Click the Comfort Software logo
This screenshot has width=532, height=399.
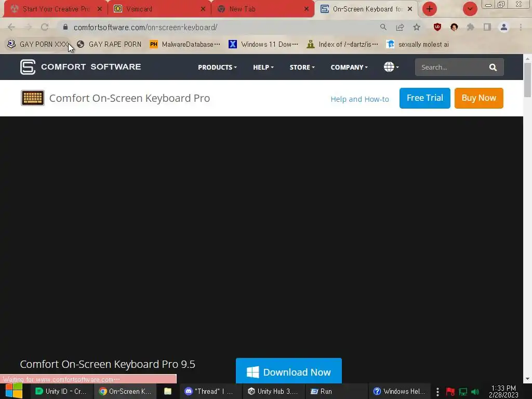tap(81, 67)
